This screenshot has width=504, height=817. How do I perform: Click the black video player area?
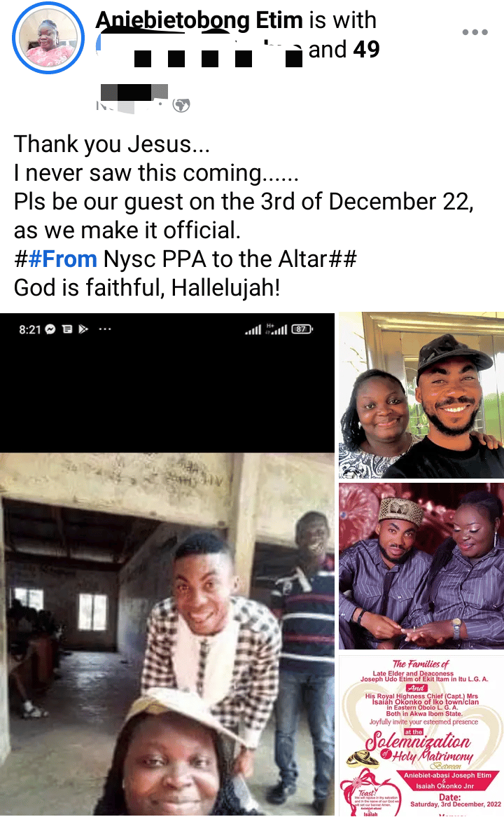[x=168, y=382]
